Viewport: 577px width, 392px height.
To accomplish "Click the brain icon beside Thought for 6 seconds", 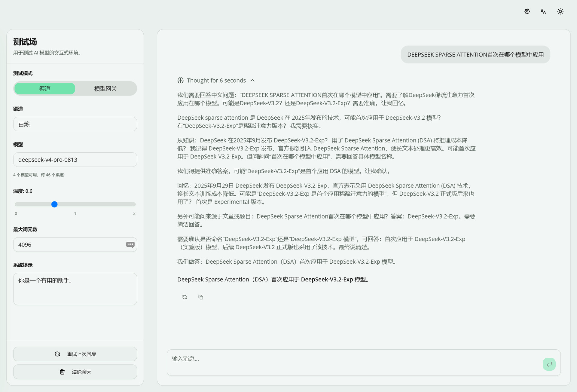I will pos(180,80).
